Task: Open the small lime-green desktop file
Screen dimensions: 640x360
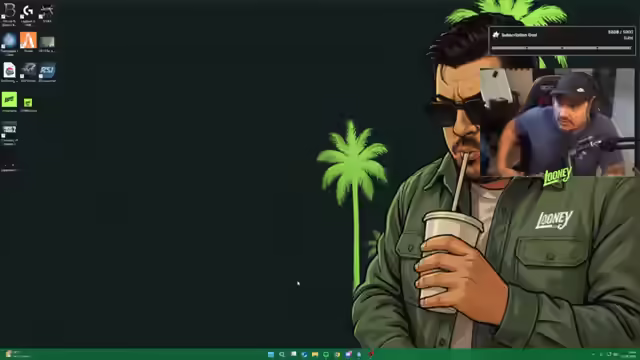Action: pos(28,104)
